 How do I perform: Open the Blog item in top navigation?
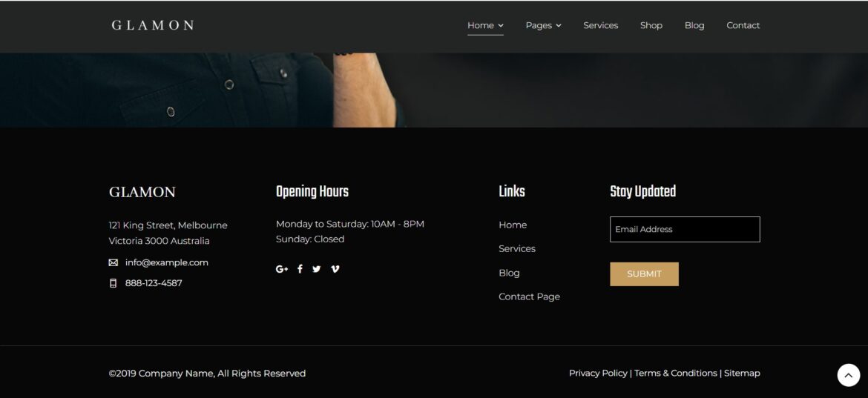point(694,25)
